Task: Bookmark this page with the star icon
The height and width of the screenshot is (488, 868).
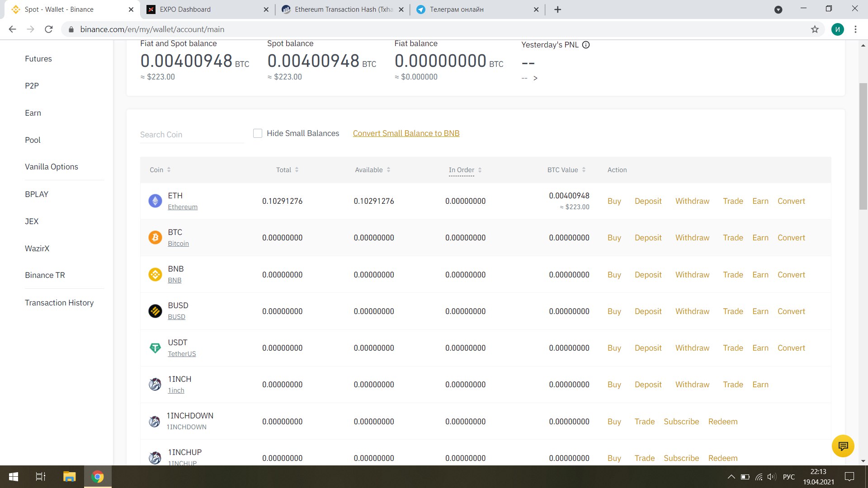Action: pos(815,29)
